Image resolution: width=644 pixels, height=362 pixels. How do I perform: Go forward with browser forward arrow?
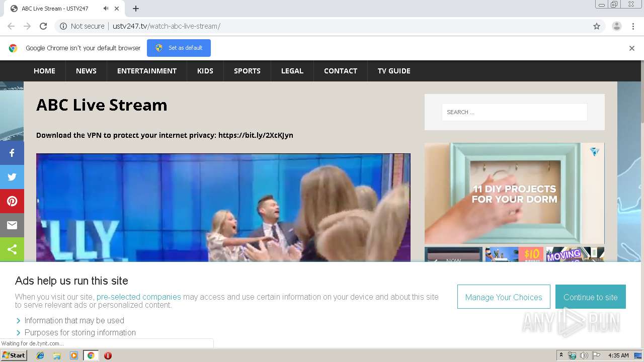coord(27,26)
